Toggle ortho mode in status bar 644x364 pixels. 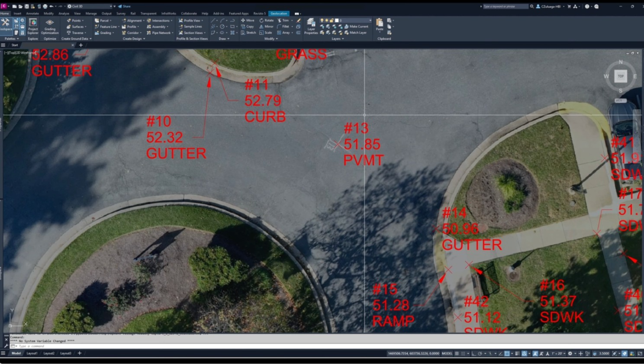click(473, 354)
